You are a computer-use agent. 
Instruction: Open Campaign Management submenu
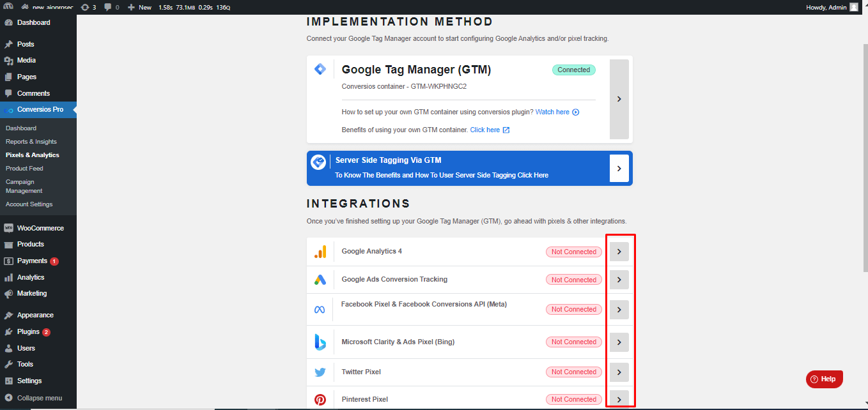(x=24, y=186)
